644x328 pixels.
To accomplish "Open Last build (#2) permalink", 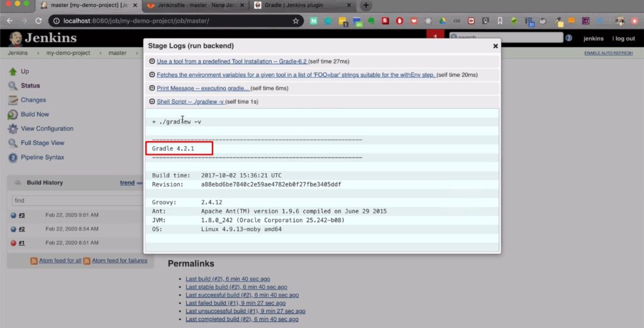I will (228, 279).
